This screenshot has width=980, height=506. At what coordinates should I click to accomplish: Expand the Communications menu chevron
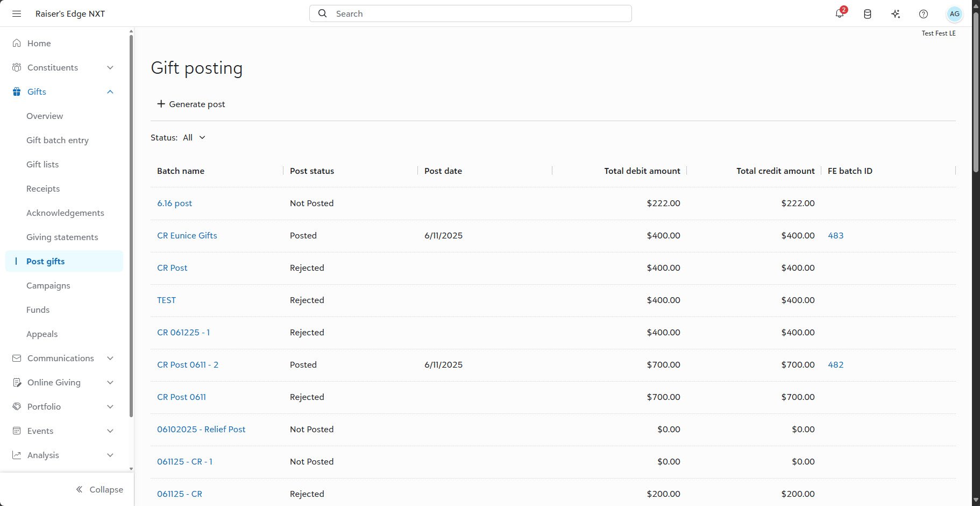(110, 358)
